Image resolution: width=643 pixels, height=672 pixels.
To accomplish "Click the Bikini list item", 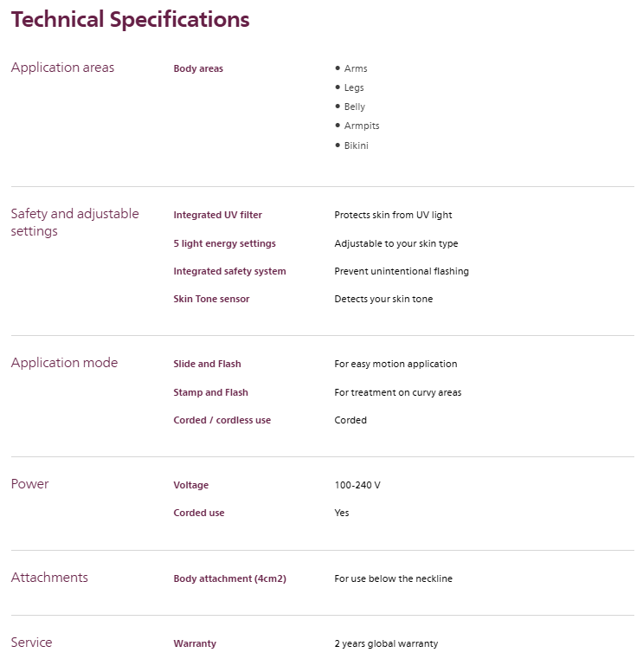I will coord(356,145).
